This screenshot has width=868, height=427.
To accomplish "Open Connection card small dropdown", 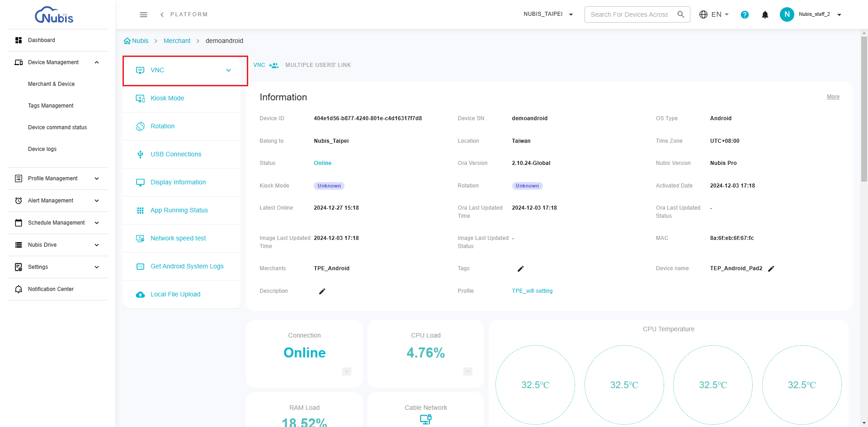I will tap(347, 371).
